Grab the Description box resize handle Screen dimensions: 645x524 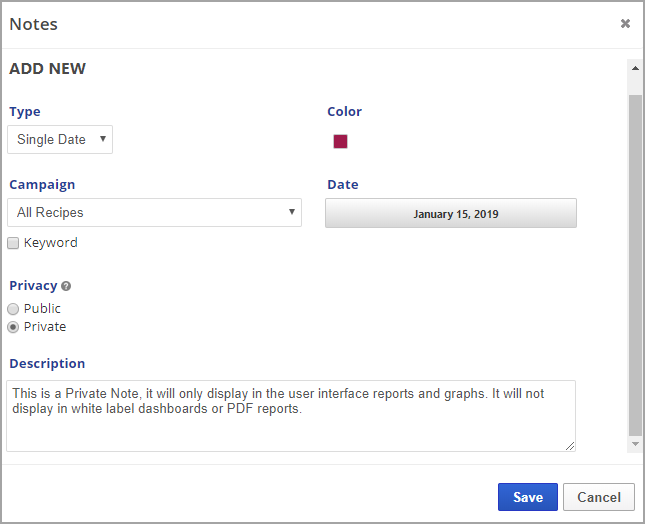click(570, 446)
